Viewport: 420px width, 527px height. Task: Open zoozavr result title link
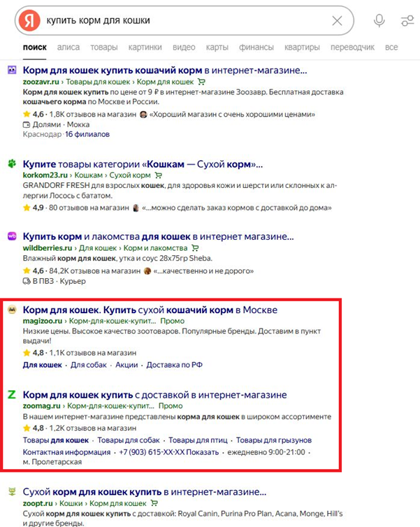click(165, 71)
